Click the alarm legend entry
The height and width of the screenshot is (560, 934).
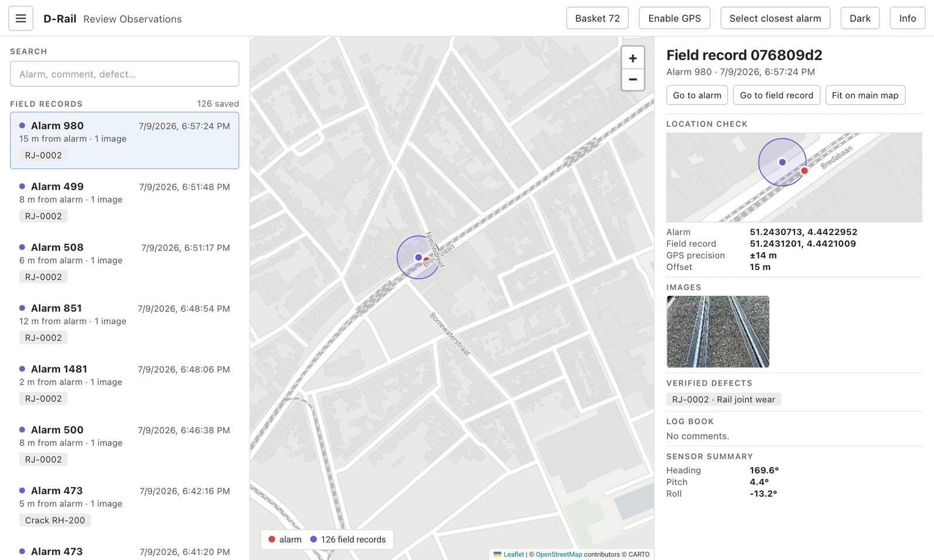pyautogui.click(x=285, y=540)
